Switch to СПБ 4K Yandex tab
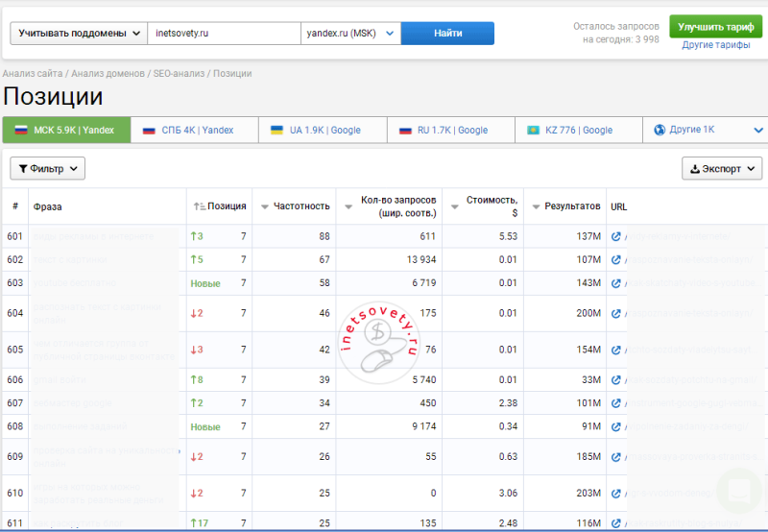This screenshot has height=532, width=768. [195, 130]
